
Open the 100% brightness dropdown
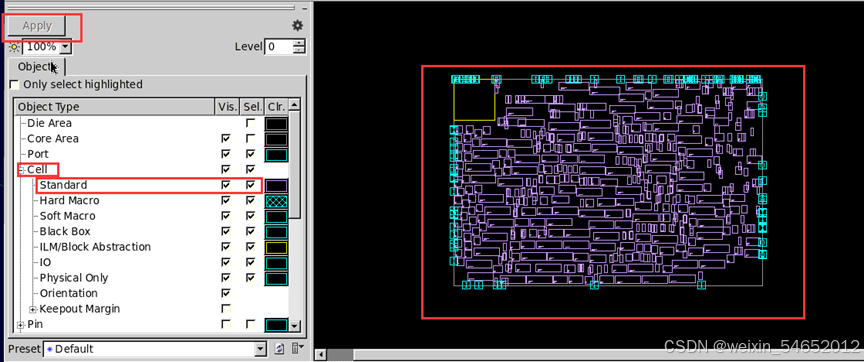pyautogui.click(x=66, y=47)
